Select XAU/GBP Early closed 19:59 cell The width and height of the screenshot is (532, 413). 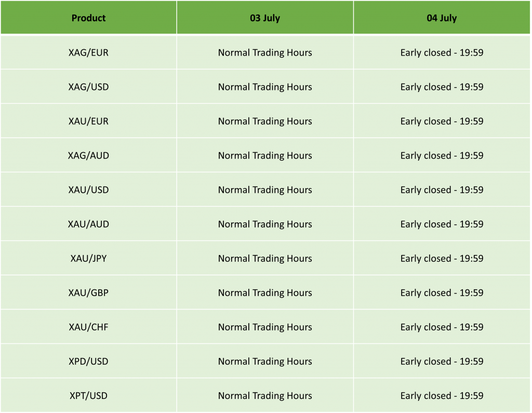442,292
